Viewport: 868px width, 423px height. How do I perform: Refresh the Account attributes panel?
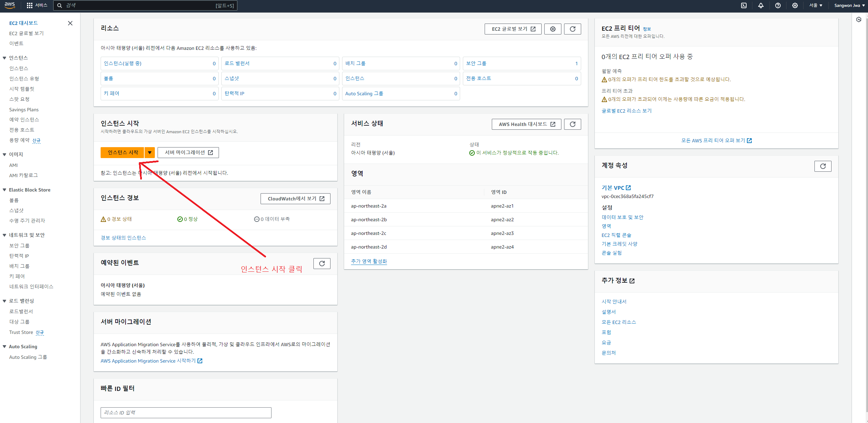823,166
